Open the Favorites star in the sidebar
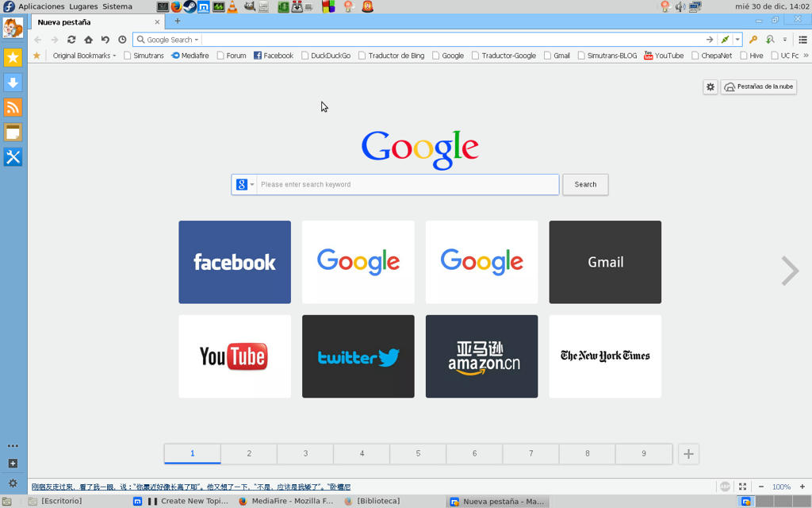812x508 pixels. pos(13,57)
